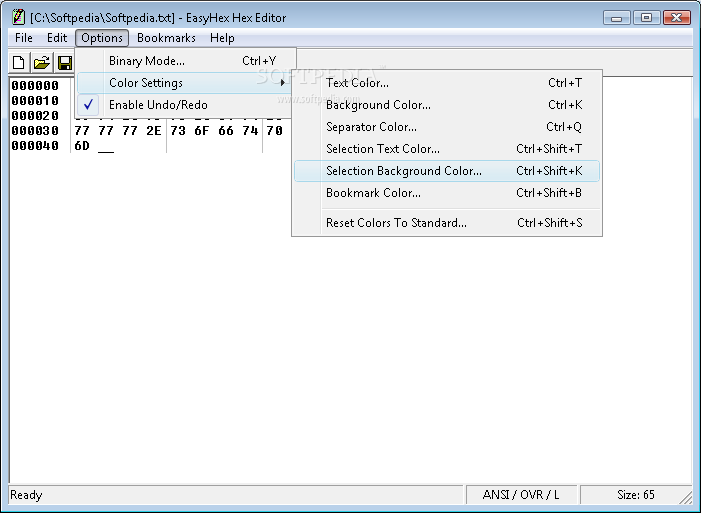Select Separator Color... menu item
Image resolution: width=701 pixels, height=513 pixels.
click(x=447, y=127)
